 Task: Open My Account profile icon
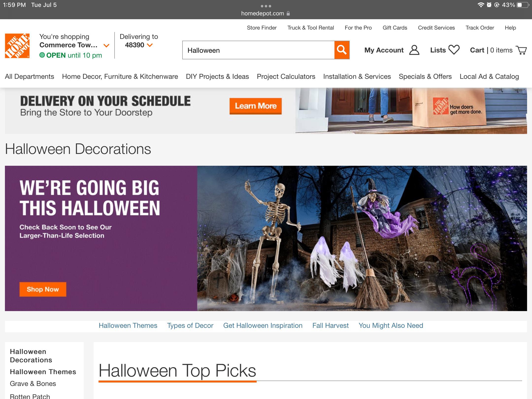(414, 50)
